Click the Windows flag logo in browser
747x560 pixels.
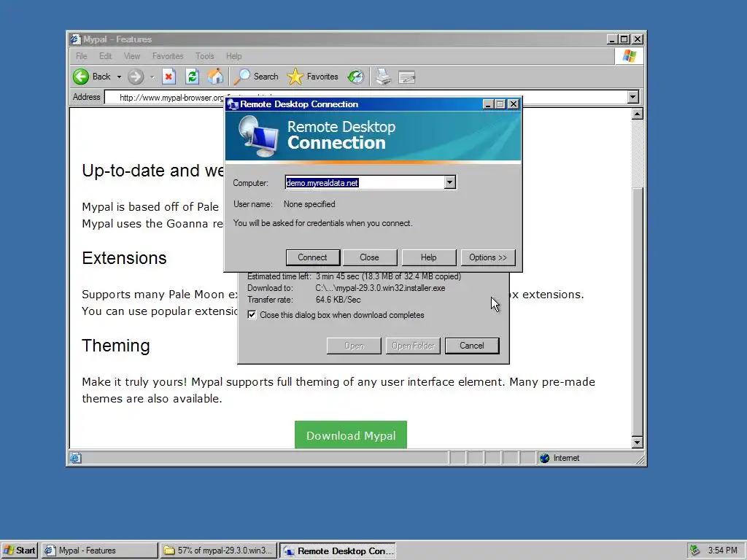coord(629,56)
